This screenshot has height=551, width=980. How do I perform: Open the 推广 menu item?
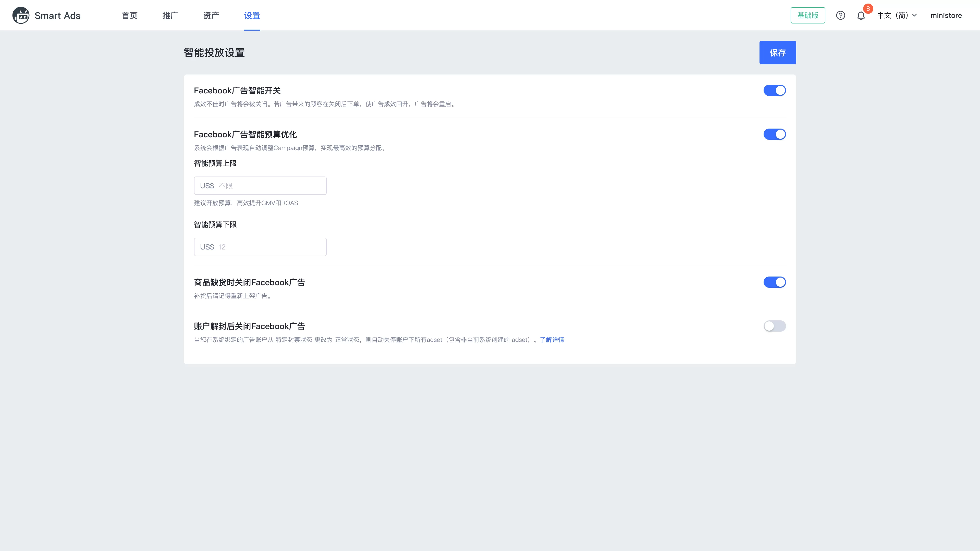tap(170, 16)
